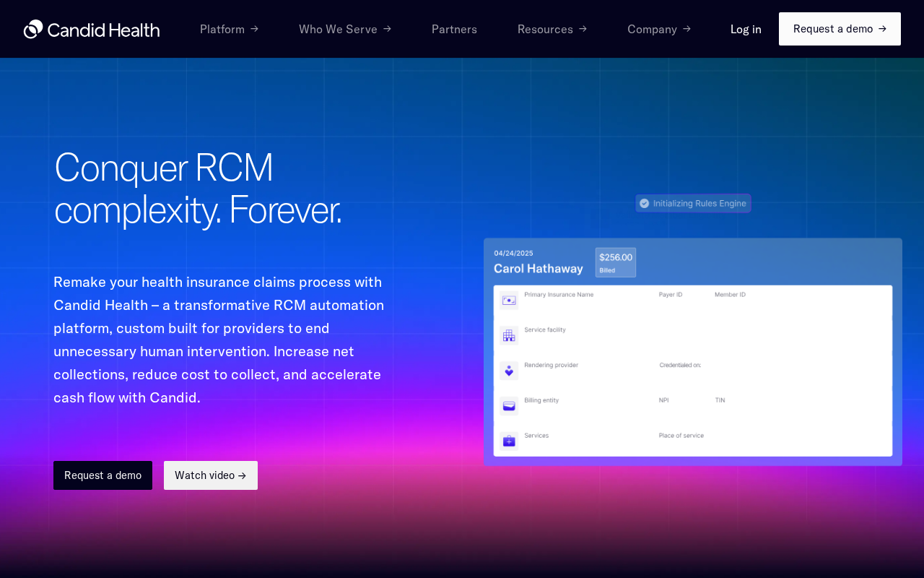This screenshot has width=924, height=578.
Task: Click the Candid Health logo
Action: tap(92, 30)
